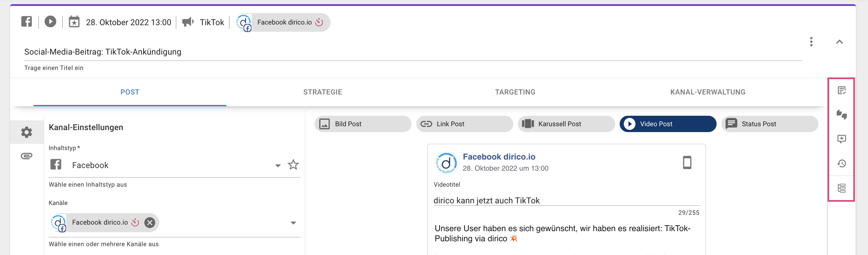Choose the Link Post type
This screenshot has width=868, height=255.
(465, 124)
